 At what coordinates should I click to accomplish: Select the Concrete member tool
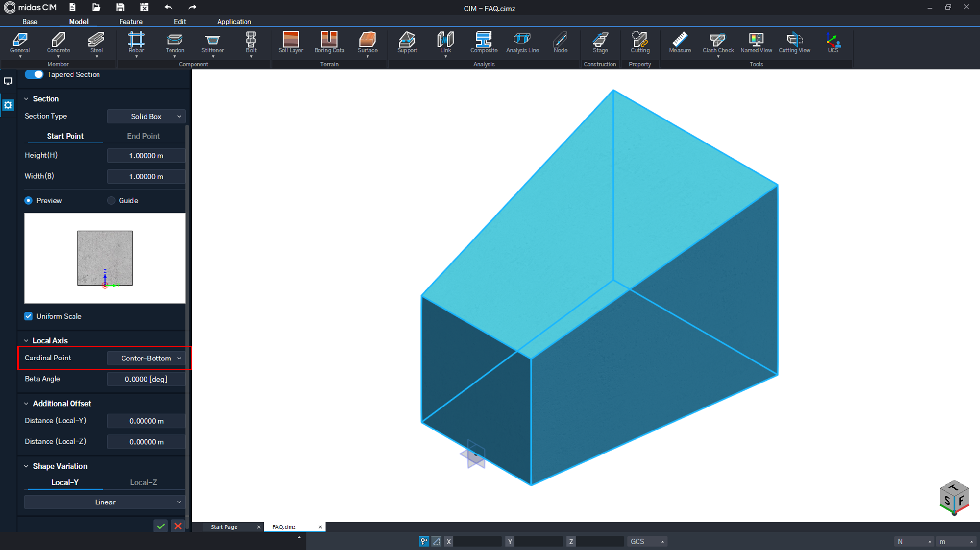point(58,43)
